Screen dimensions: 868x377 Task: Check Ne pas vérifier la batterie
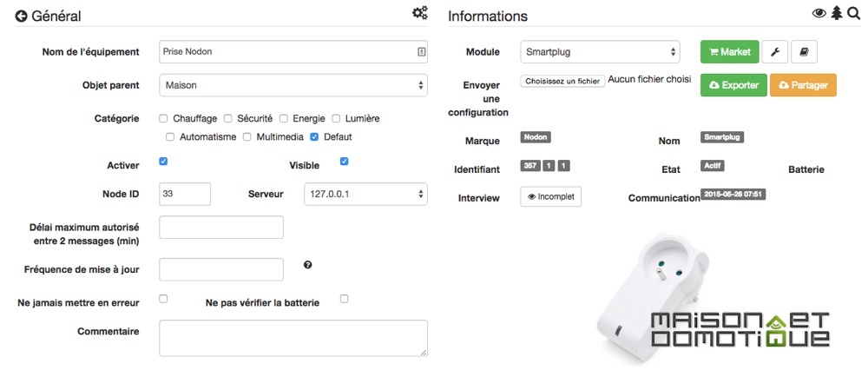pos(345,299)
